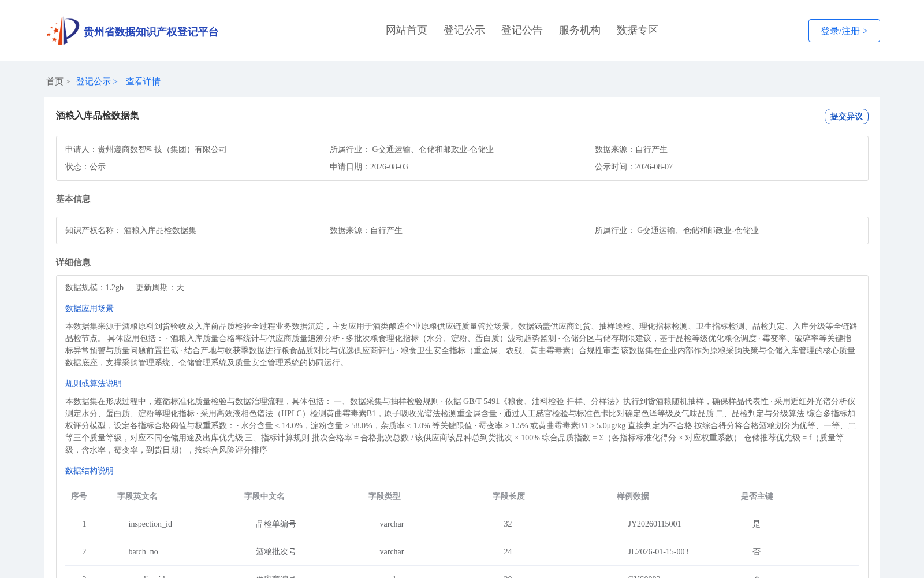Click the 查看详情 breadcrumb
924x578 pixels.
pyautogui.click(x=143, y=81)
